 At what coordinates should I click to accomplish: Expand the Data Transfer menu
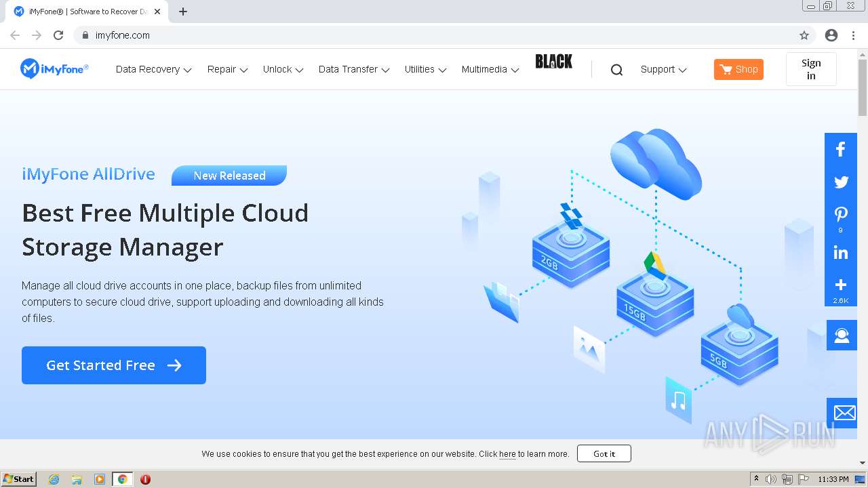click(354, 70)
